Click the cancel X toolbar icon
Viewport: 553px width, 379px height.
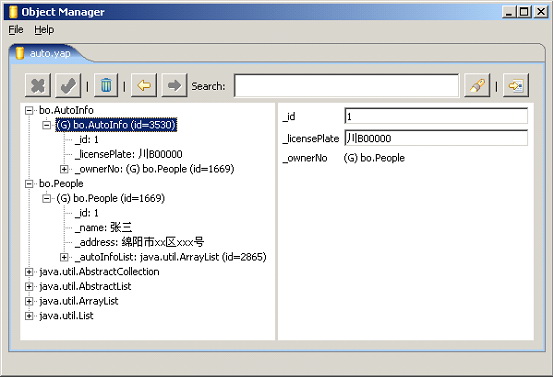click(x=38, y=85)
